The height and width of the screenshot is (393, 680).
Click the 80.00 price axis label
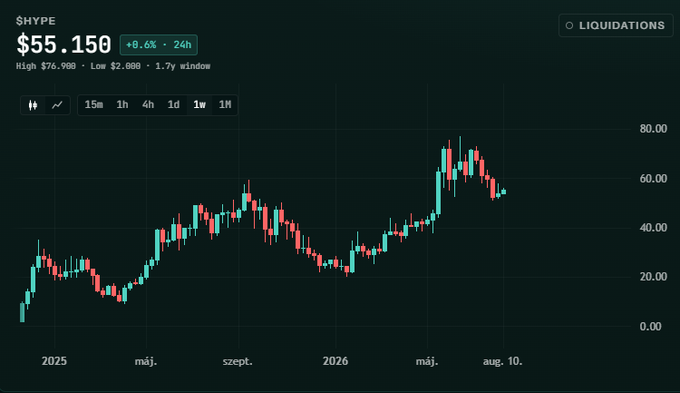[653, 129]
